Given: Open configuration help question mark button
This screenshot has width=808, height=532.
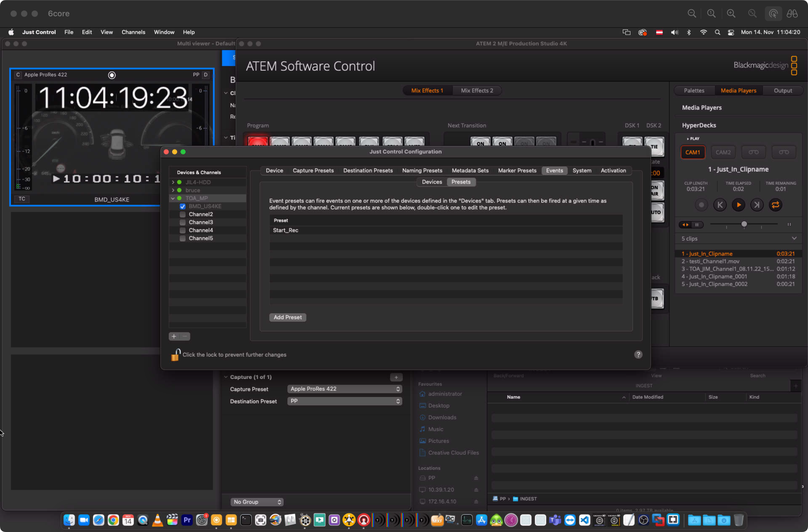Looking at the screenshot, I should [638, 355].
